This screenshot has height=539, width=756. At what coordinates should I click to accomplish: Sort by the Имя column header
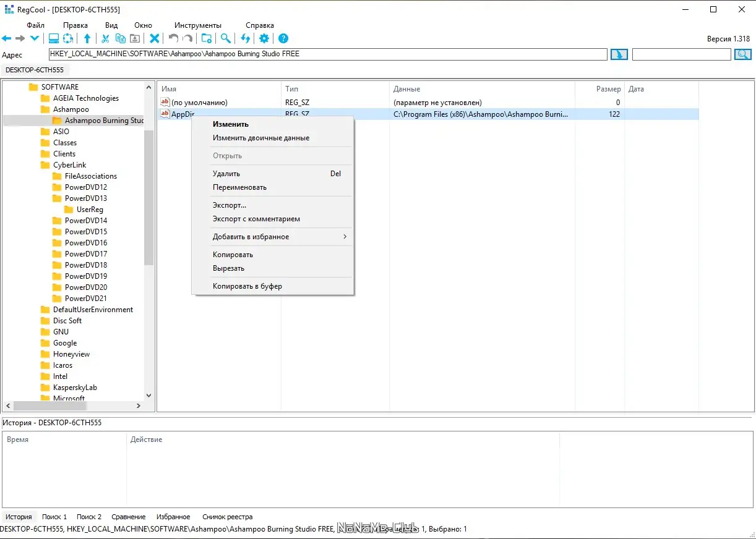[x=169, y=89]
